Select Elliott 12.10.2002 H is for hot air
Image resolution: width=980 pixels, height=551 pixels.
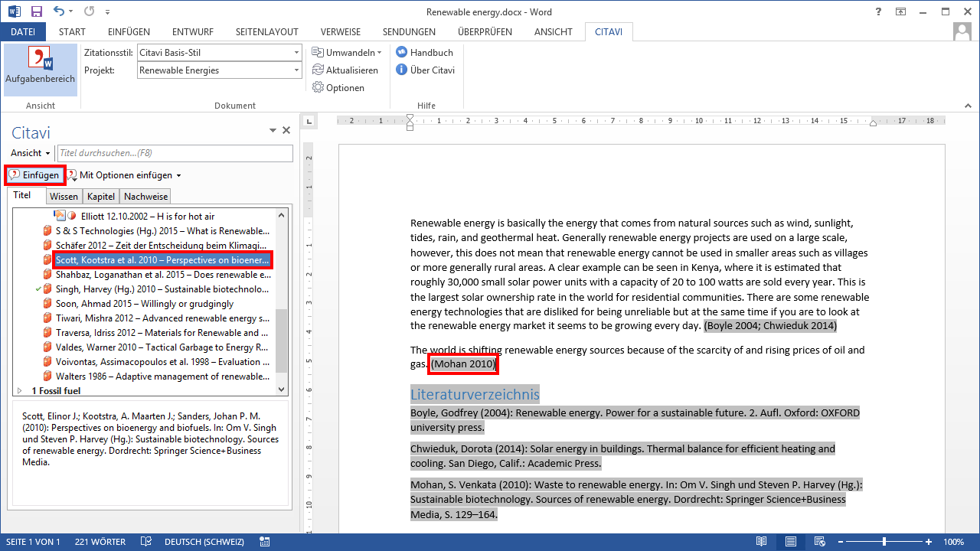pos(149,217)
